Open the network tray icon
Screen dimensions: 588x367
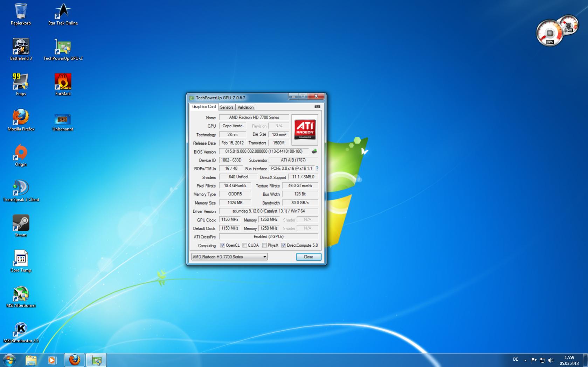(542, 360)
